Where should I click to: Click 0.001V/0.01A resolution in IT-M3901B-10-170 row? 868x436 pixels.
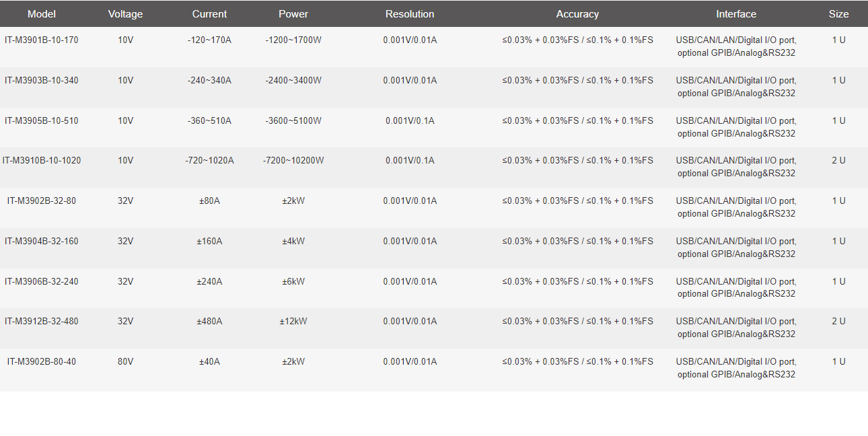410,40
